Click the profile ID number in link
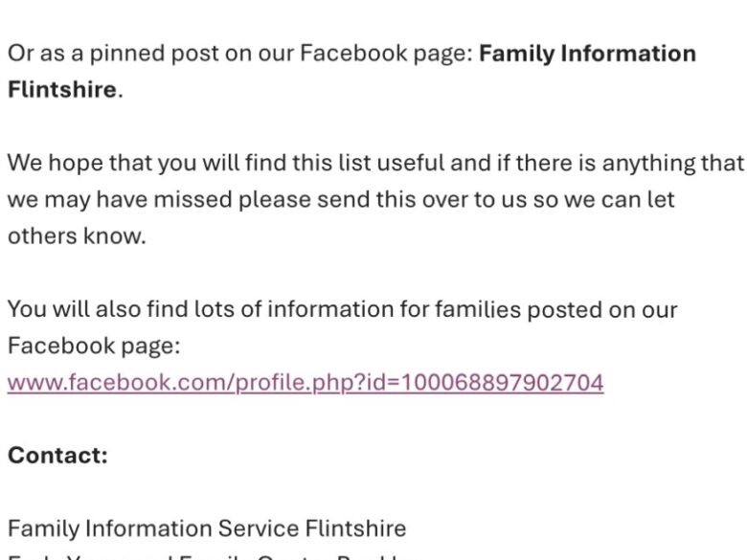747x560 pixels. pyautogui.click(x=501, y=383)
